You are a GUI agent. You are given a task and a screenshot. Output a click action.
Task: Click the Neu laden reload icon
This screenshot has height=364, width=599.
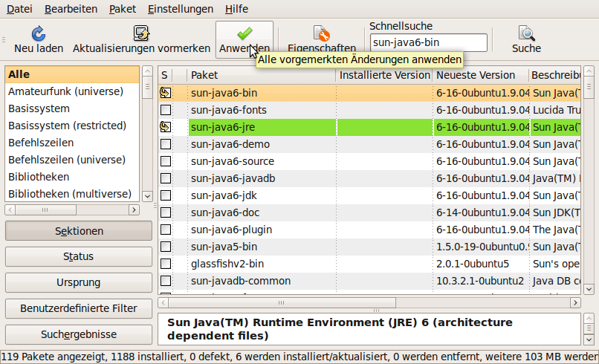pos(38,33)
